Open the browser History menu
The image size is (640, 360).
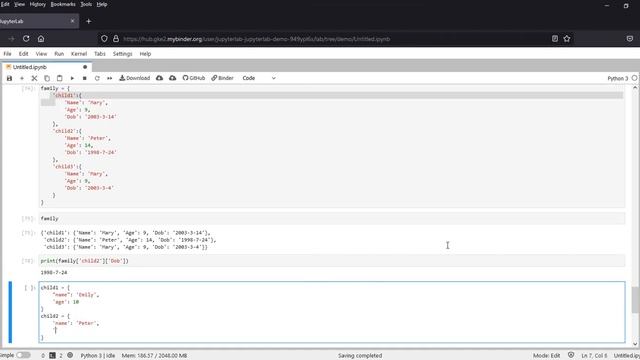click(x=38, y=4)
